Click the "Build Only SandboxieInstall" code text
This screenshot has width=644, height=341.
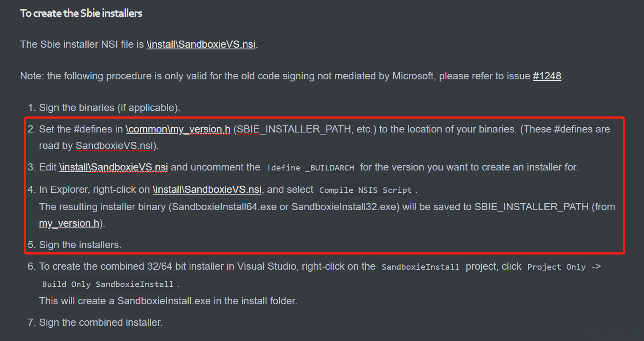click(108, 284)
